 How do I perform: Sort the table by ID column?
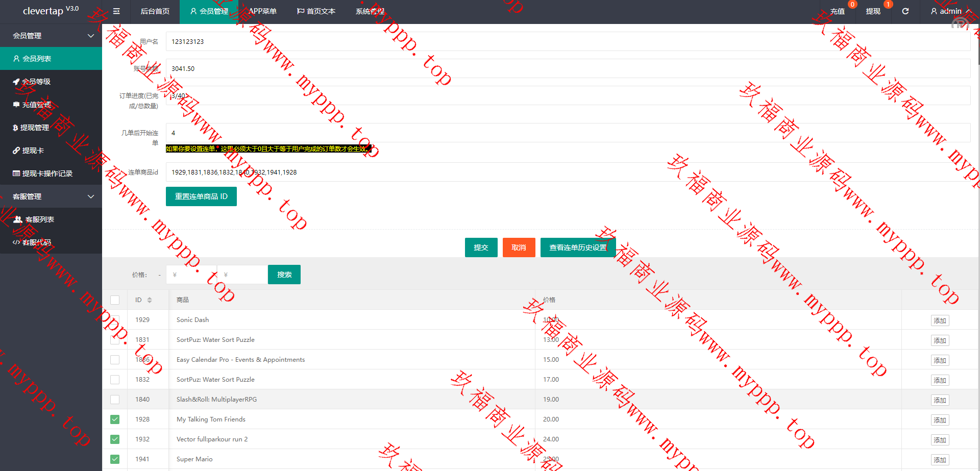tap(149, 300)
